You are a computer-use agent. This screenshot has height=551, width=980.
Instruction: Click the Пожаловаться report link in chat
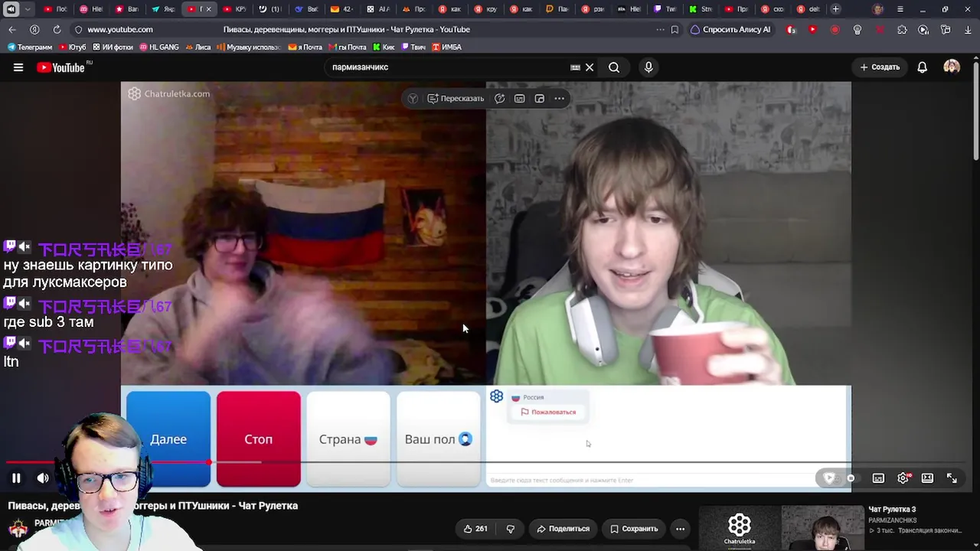(x=548, y=412)
